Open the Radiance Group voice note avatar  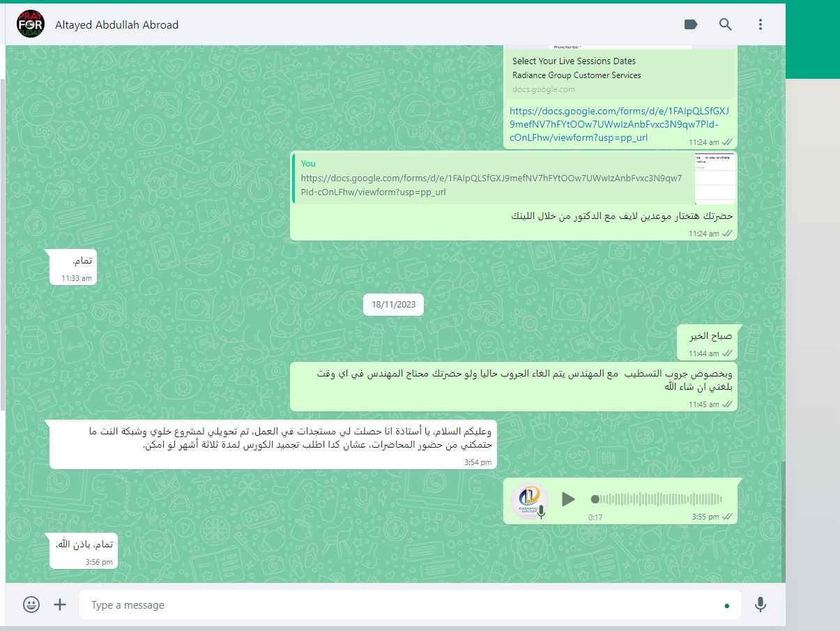(530, 500)
